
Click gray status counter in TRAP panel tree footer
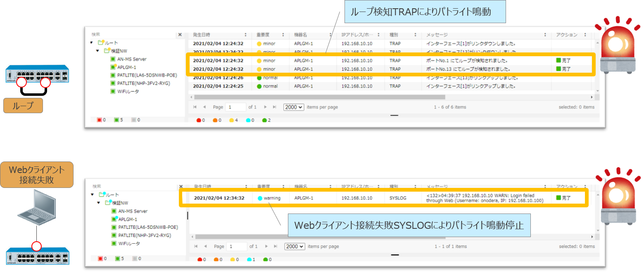tap(136, 120)
